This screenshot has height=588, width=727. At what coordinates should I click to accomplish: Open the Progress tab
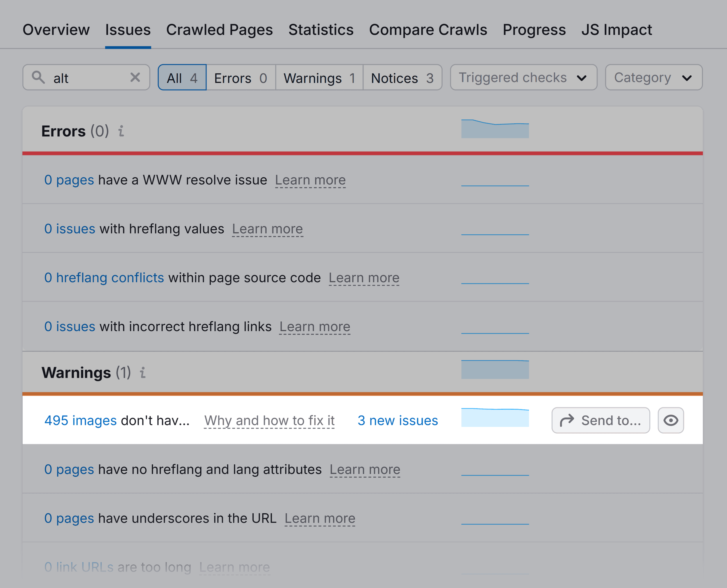[x=534, y=30]
